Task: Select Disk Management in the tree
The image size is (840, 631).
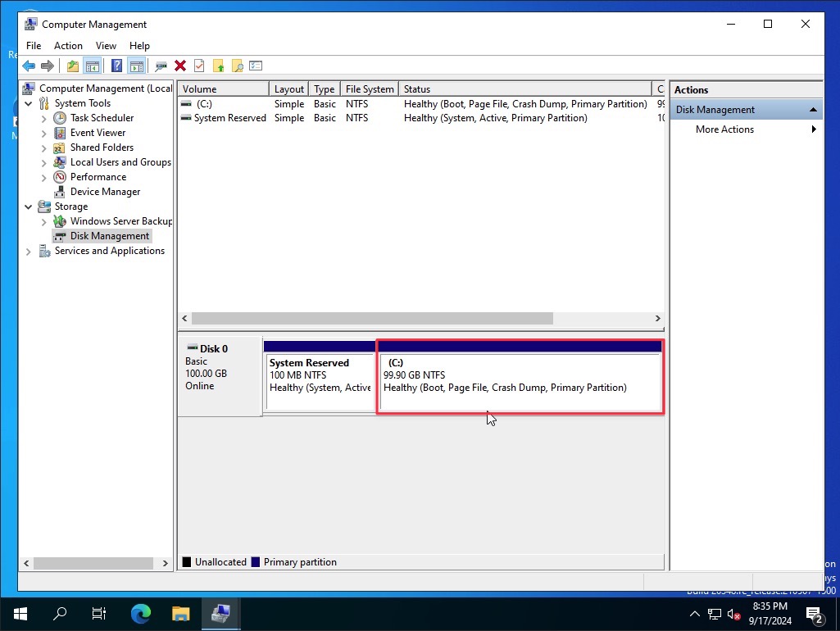Action: (x=110, y=236)
